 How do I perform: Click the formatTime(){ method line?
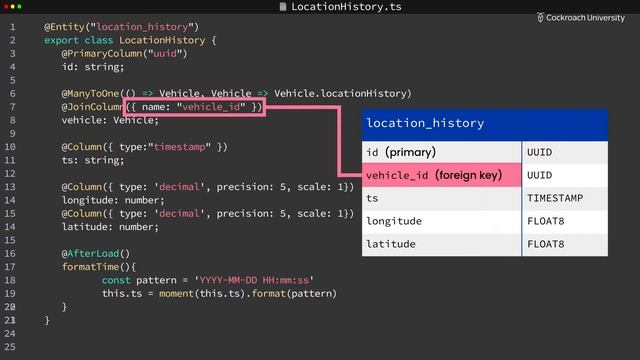click(x=99, y=267)
